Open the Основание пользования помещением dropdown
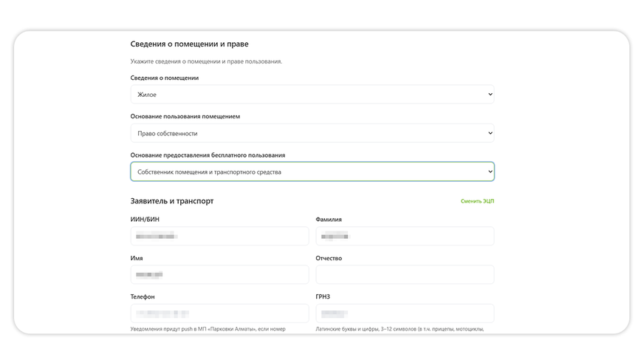Viewport: 644px width, 363px height. pyautogui.click(x=312, y=133)
